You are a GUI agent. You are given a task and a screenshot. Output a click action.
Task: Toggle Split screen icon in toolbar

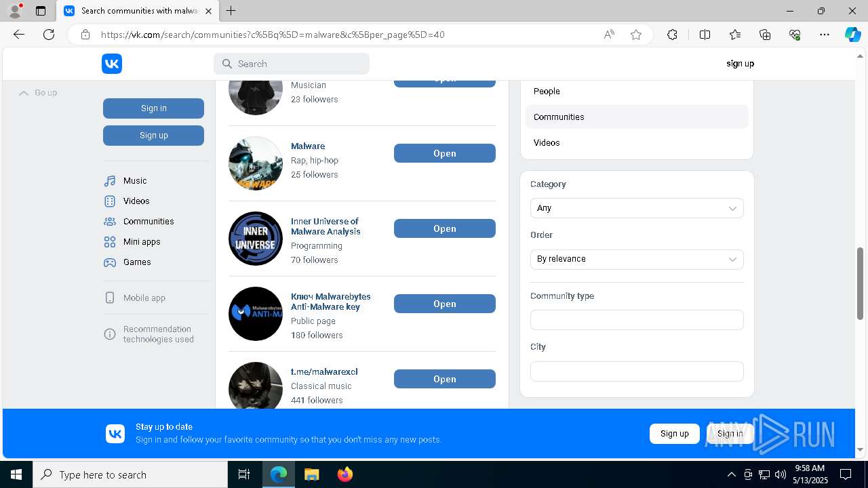pos(705,35)
